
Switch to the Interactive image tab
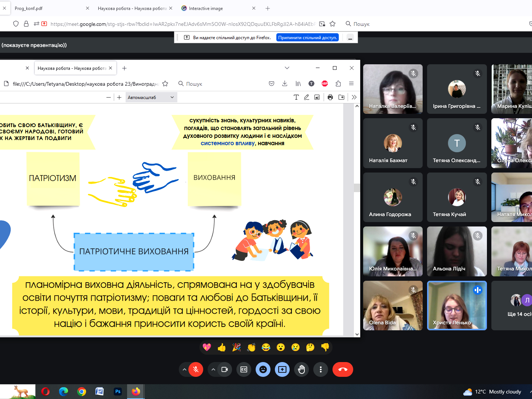(214, 8)
